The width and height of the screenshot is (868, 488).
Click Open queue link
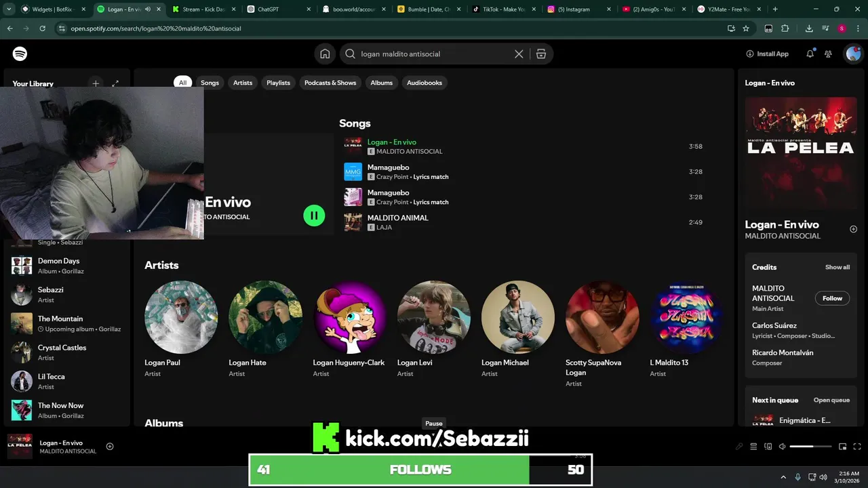[x=831, y=400]
